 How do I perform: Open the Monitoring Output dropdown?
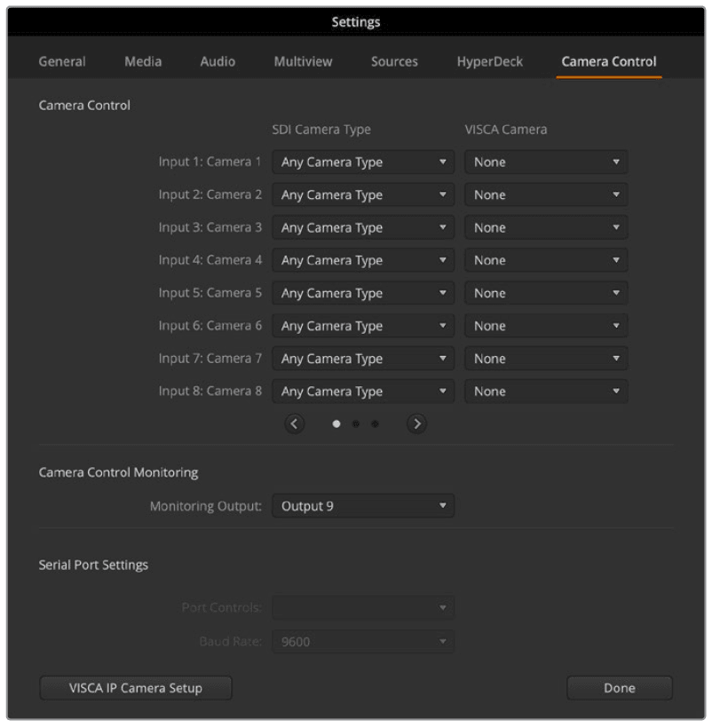pos(362,505)
